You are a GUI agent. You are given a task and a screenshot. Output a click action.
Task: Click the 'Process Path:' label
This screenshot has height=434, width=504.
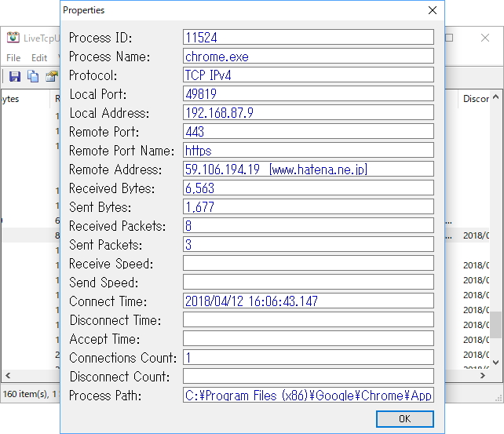pyautogui.click(x=105, y=396)
